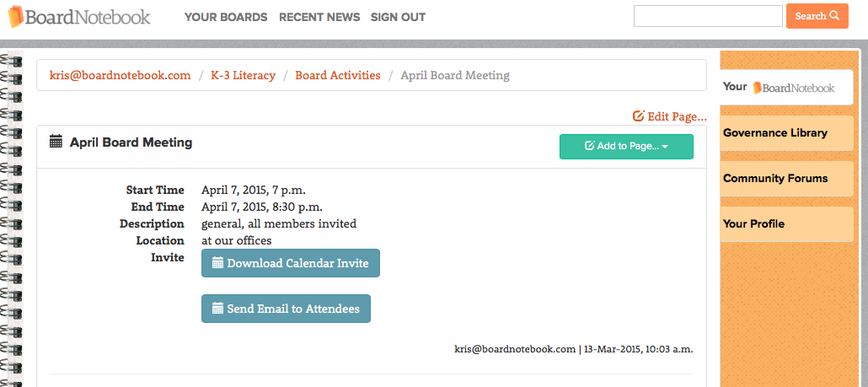Focus the search text field
Screen dimensions: 868x387
(708, 16)
